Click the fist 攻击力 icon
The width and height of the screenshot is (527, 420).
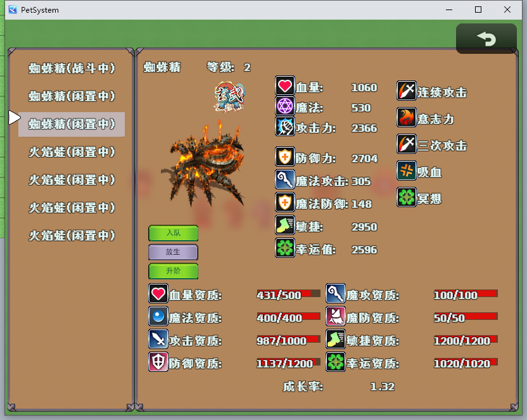[284, 126]
